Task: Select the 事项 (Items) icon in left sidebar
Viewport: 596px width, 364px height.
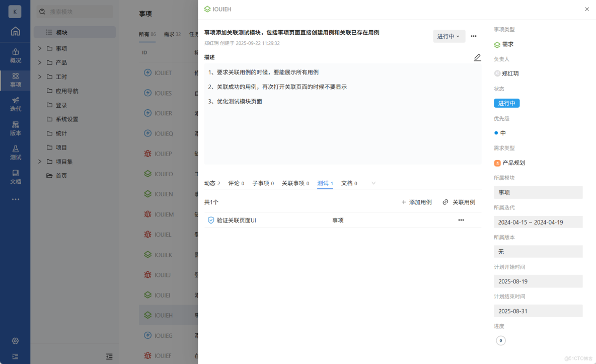Action: (15, 80)
